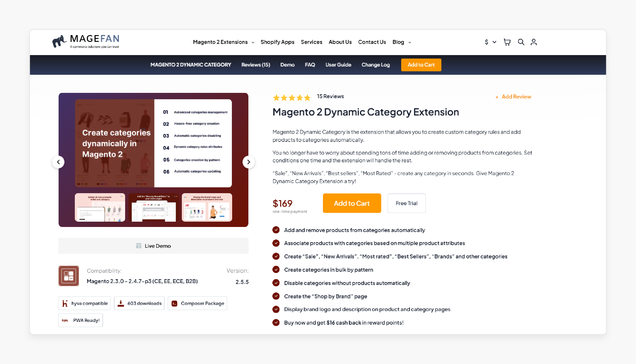Select 'Gather all new products' thumbnail
This screenshot has height=364, width=636.
[x=100, y=208]
